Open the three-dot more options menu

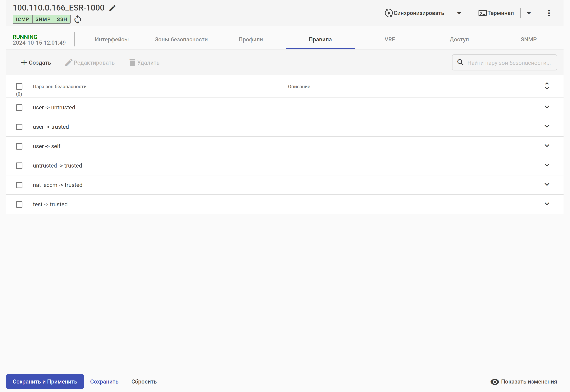coord(549,13)
